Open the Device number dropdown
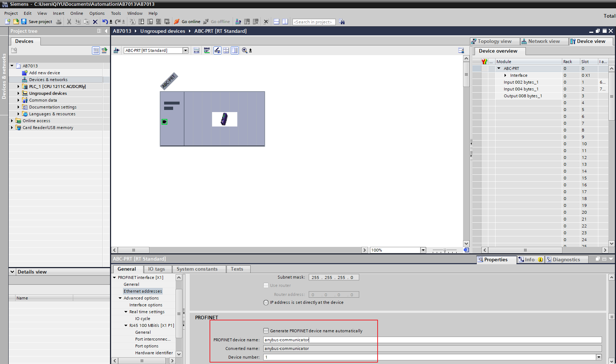The width and height of the screenshot is (616, 364). 599,357
